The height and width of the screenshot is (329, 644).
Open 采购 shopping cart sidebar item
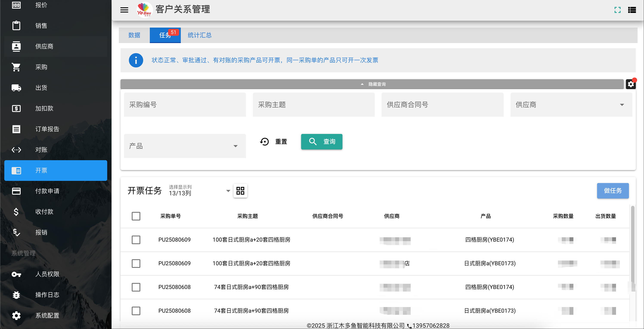(x=56, y=67)
